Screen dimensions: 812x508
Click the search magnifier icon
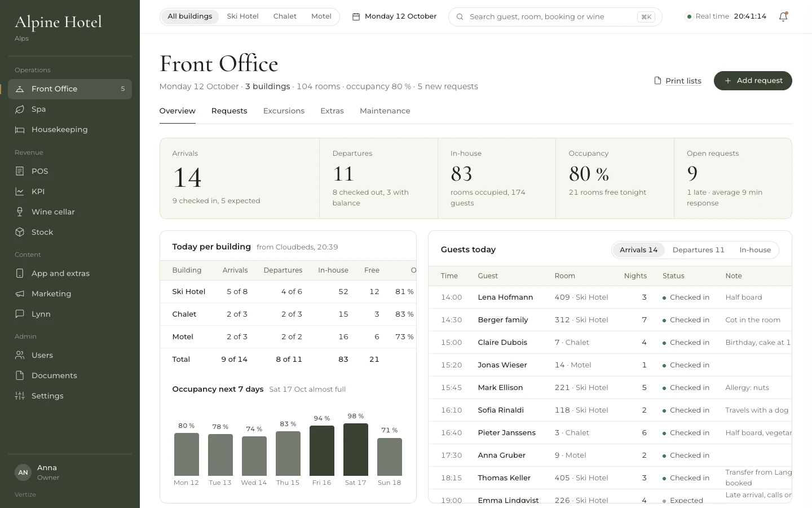tap(460, 17)
